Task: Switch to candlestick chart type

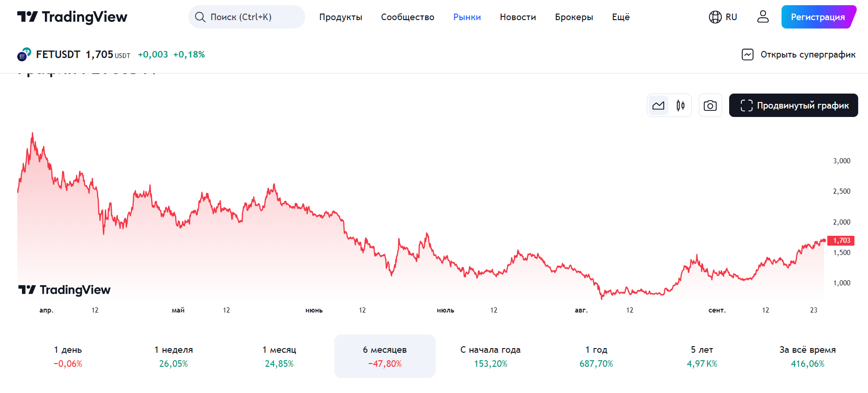Action: tap(681, 105)
